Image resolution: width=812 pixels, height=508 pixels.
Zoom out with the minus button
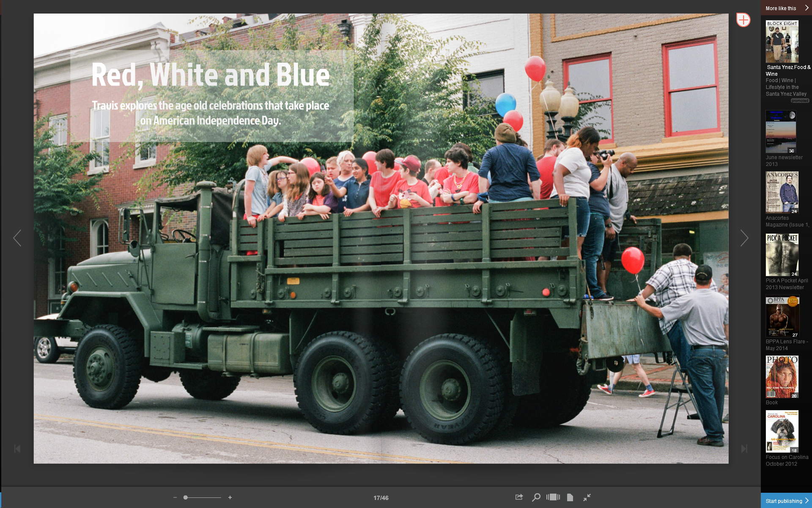pyautogui.click(x=175, y=497)
